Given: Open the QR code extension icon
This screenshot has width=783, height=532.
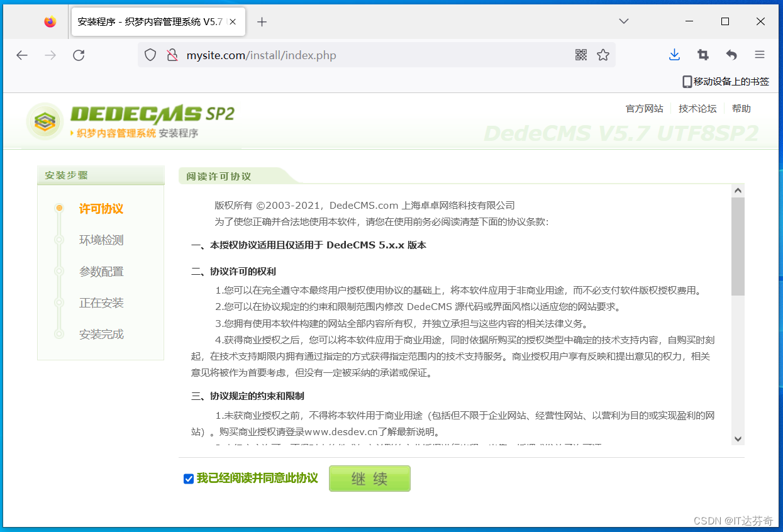Looking at the screenshot, I should (x=580, y=55).
